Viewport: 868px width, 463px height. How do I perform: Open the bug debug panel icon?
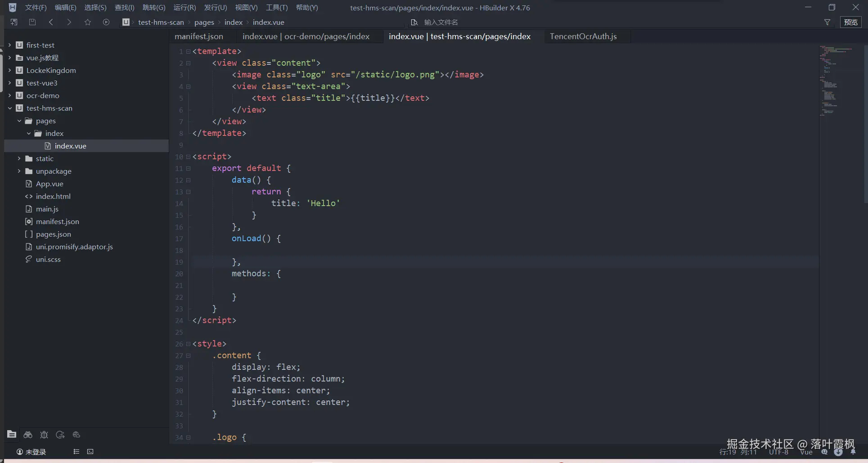click(x=44, y=435)
